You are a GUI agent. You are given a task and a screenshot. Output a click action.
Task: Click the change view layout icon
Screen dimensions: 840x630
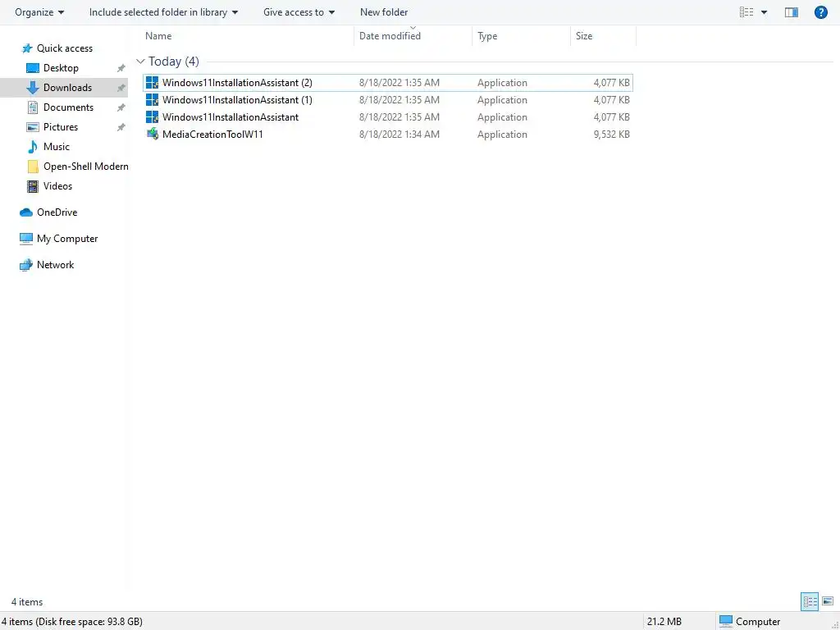746,11
